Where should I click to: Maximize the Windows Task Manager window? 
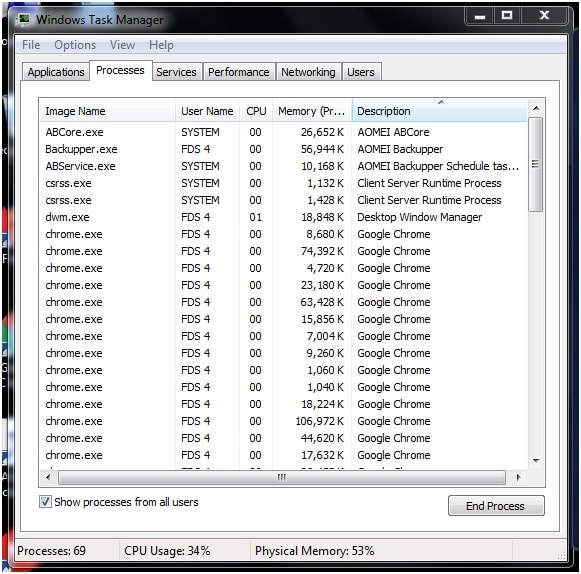pos(507,16)
